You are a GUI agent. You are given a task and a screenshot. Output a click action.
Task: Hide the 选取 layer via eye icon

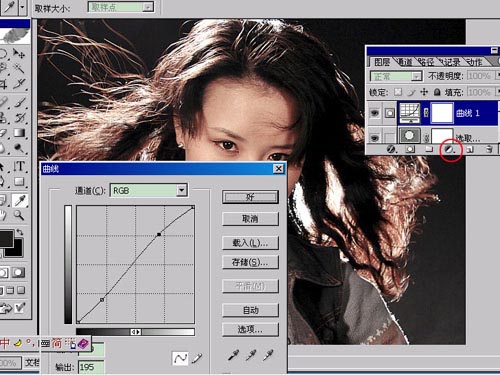375,137
